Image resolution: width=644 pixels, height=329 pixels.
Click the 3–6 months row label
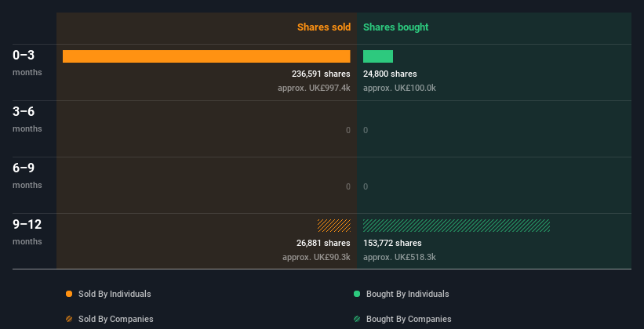click(27, 119)
